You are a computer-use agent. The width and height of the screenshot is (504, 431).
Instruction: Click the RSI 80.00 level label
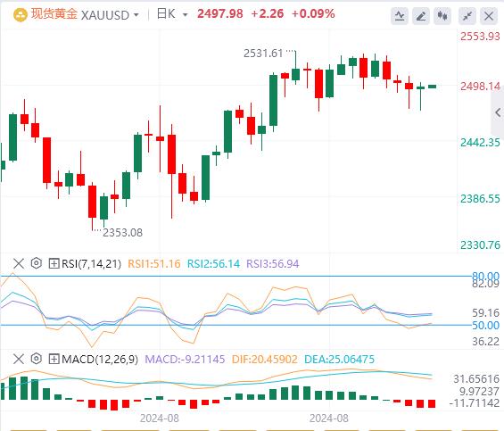tap(485, 276)
